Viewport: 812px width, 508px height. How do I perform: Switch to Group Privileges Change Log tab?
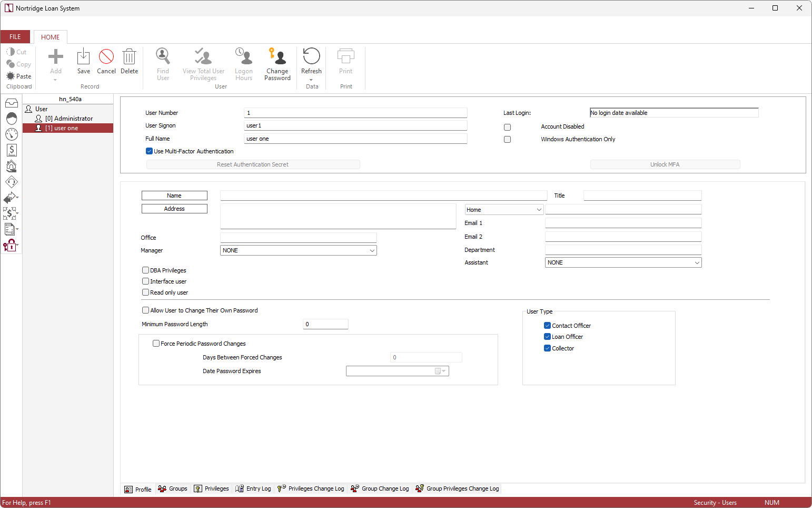(457, 489)
